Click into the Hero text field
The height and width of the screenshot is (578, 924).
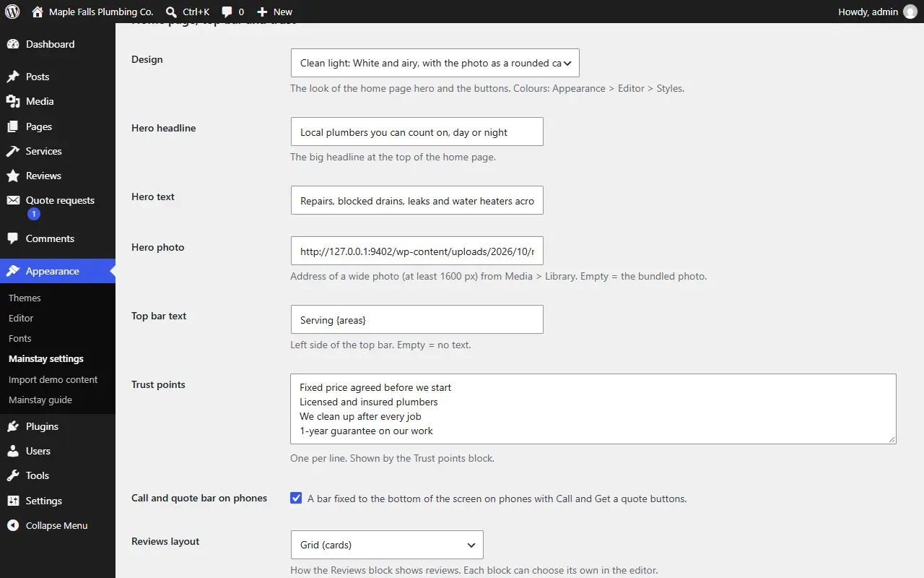(x=417, y=200)
